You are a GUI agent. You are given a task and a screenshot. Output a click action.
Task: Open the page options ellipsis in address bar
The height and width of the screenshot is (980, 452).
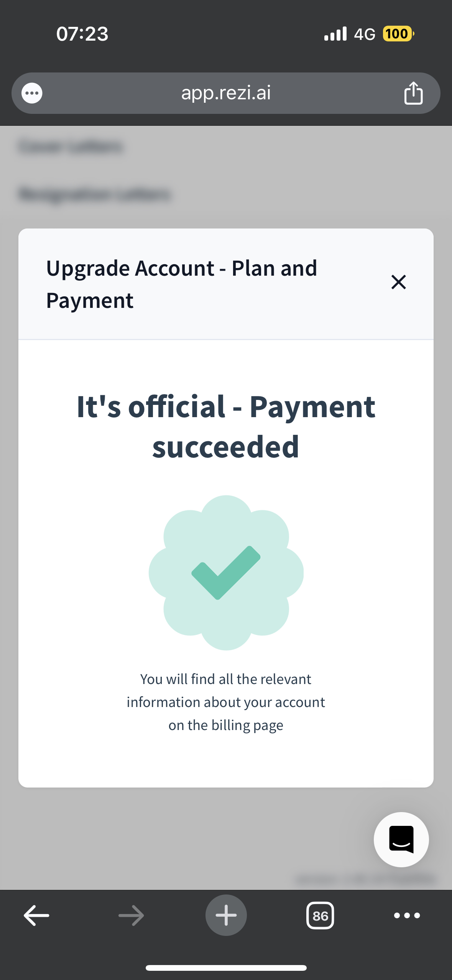pos(32,93)
